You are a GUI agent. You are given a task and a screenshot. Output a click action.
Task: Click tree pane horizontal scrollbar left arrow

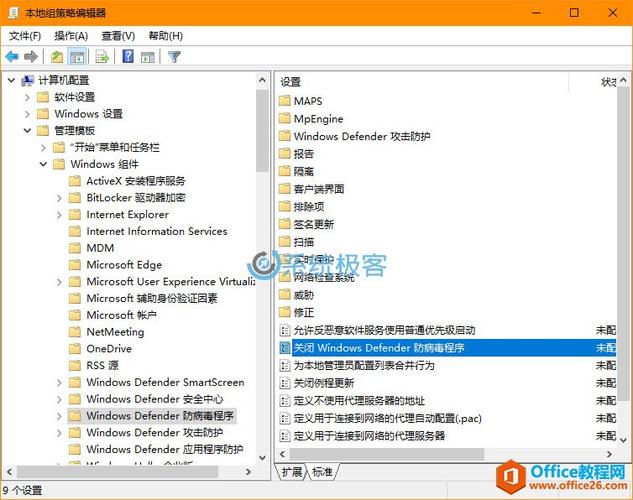click(x=9, y=471)
